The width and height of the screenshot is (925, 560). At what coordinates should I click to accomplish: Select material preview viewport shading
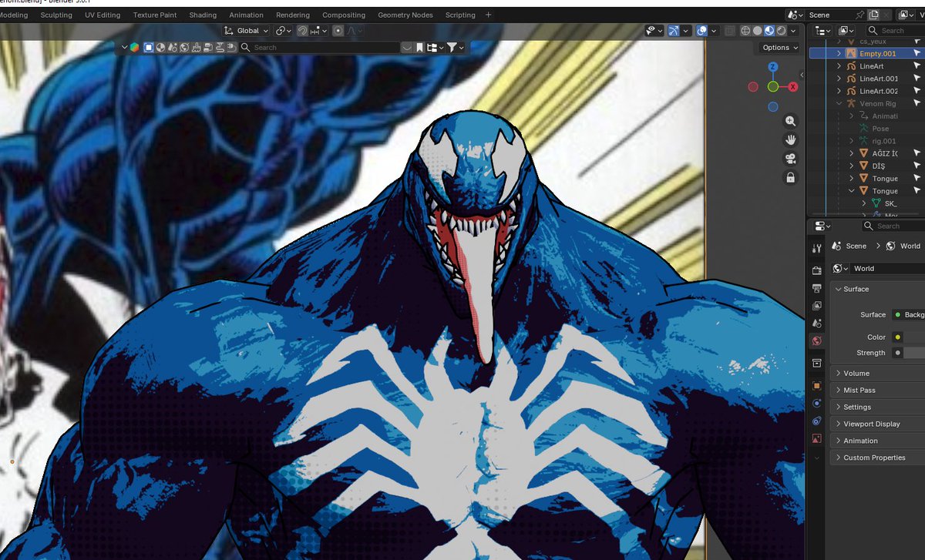(769, 31)
